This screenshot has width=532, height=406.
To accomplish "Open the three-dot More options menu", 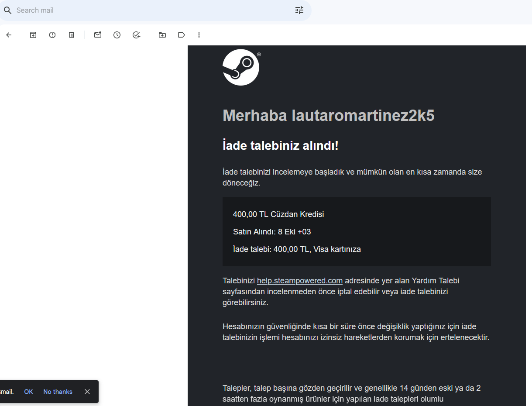I will (x=199, y=35).
